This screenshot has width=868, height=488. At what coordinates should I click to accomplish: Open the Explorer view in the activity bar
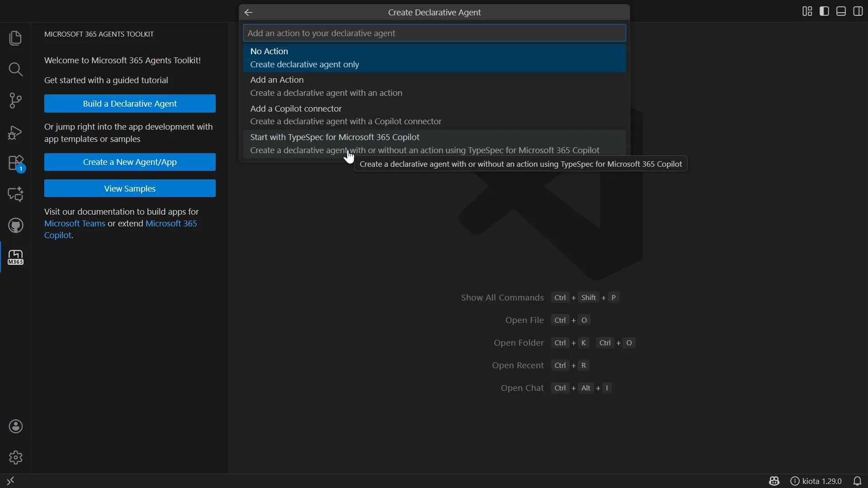(x=15, y=38)
